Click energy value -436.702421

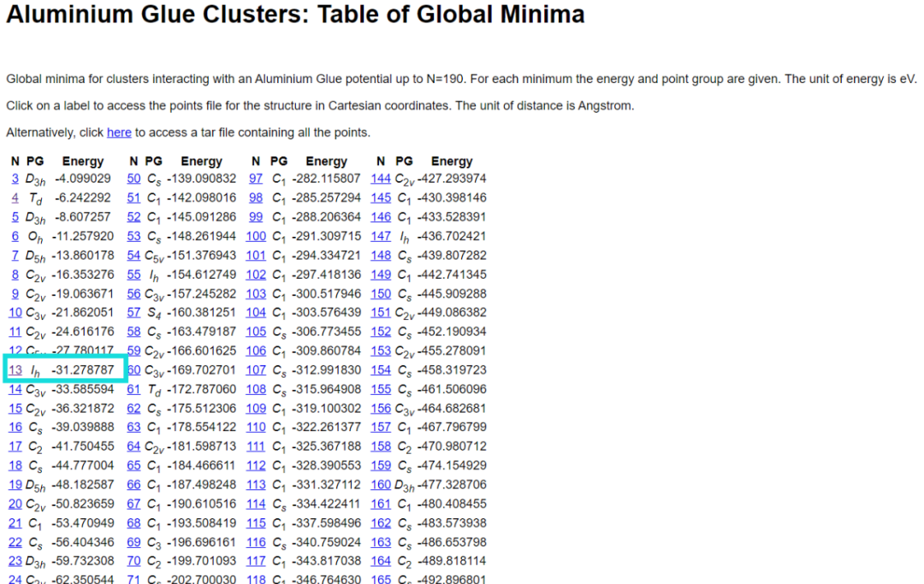(452, 236)
